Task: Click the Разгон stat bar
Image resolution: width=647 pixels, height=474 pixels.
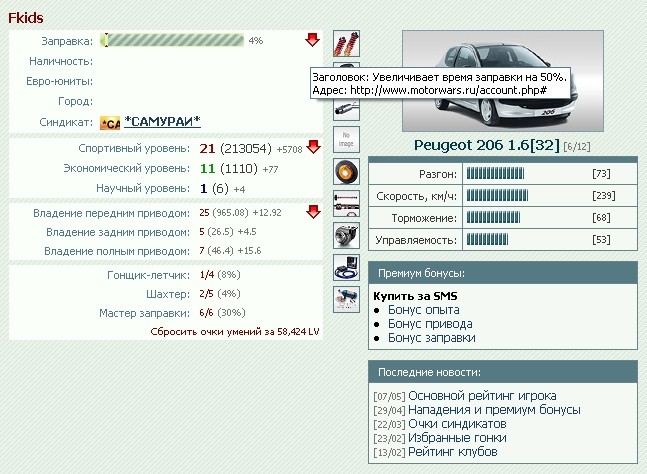Action: [x=495, y=174]
